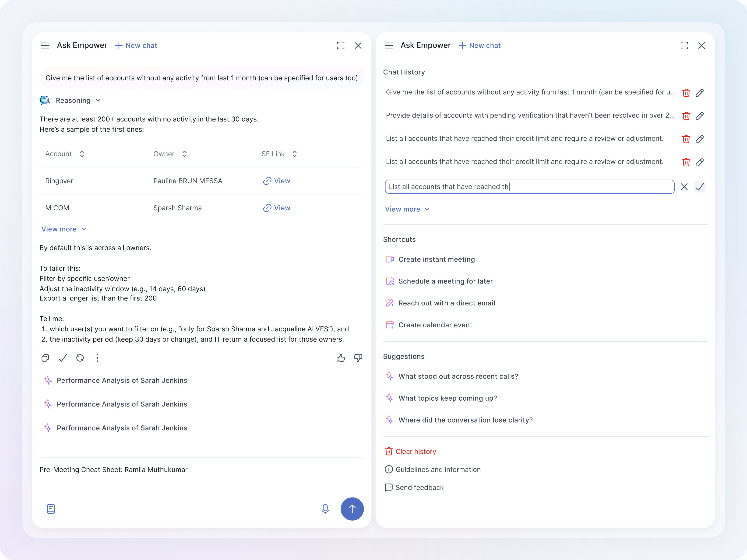Open the left panel hamburger menu
The image size is (747, 560).
tap(45, 45)
